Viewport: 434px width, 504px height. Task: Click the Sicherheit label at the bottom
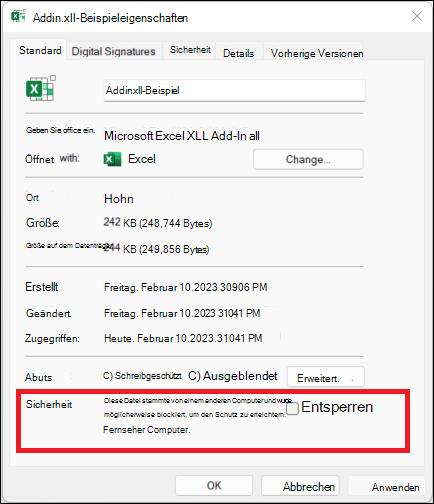[49, 404]
